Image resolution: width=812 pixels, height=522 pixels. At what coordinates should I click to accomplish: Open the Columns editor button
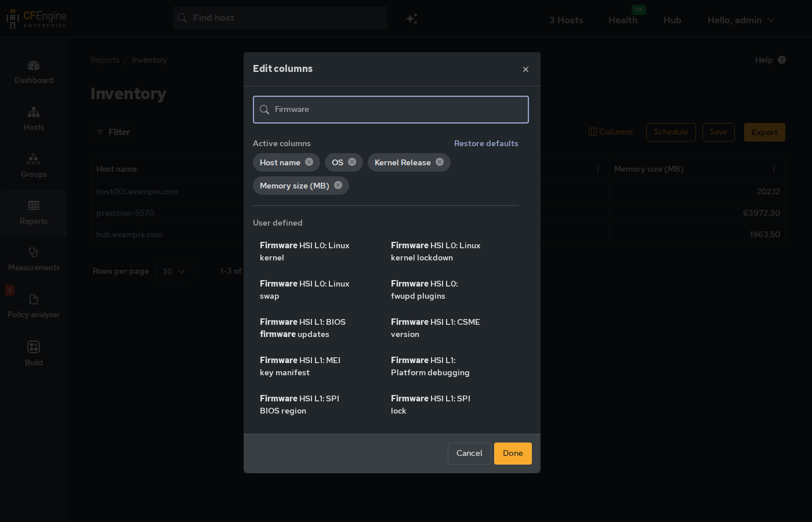(x=611, y=132)
